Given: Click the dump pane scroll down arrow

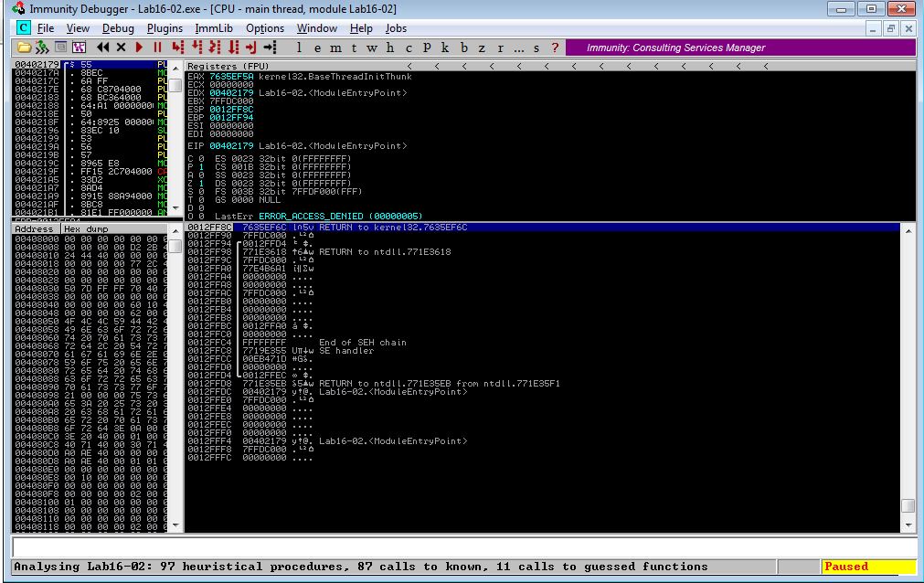Looking at the screenshot, I should (175, 525).
